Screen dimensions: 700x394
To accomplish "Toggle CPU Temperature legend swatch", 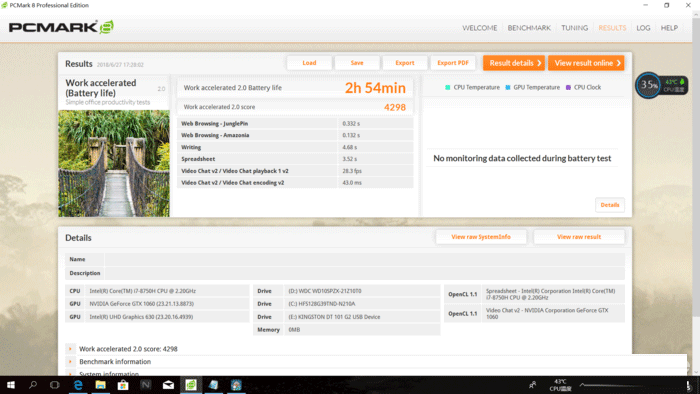I will coord(447,87).
